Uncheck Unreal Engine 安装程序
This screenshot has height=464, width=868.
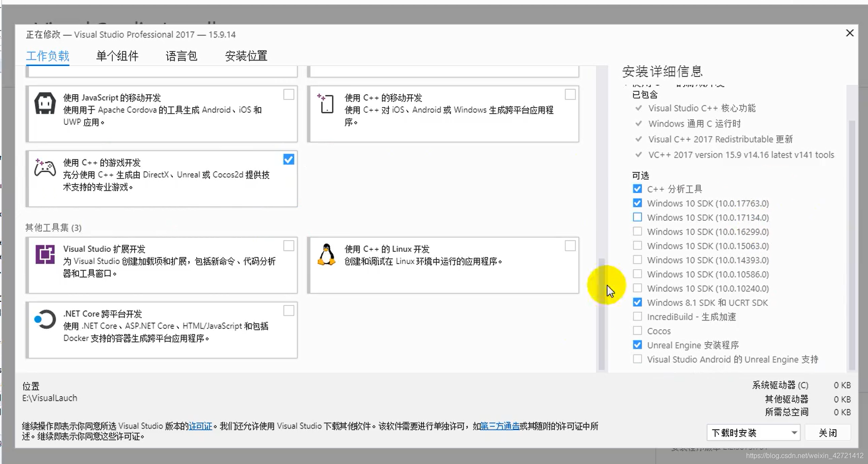pos(637,345)
